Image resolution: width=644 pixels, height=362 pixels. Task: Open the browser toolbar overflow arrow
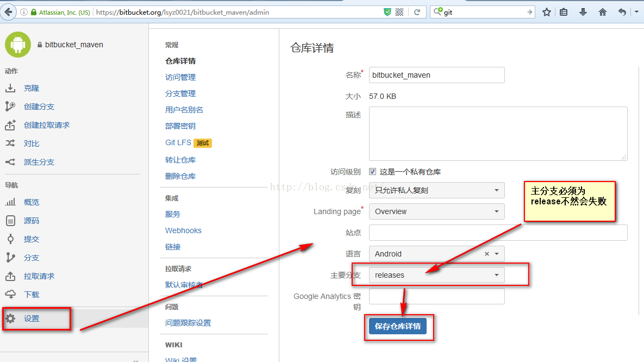tap(636, 12)
